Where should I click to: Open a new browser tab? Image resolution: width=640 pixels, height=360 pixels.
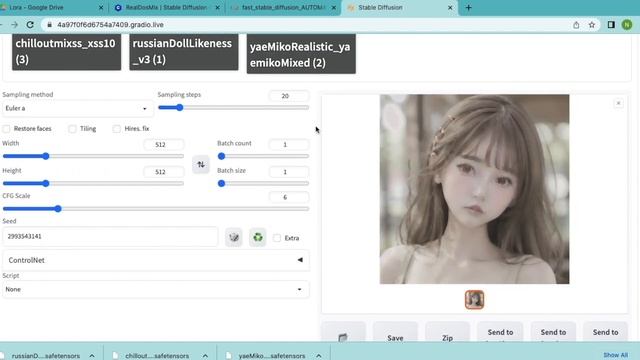(x=469, y=7)
